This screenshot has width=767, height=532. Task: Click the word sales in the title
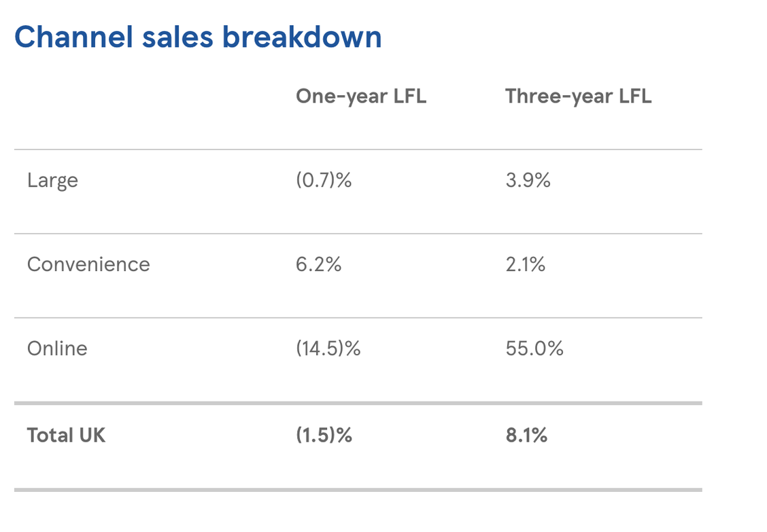pos(177,37)
